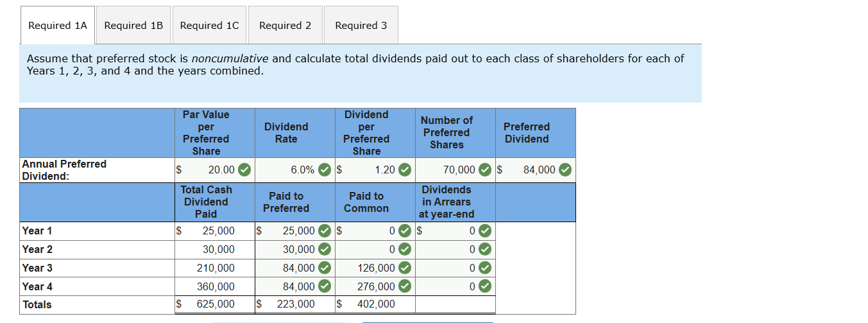Click the checkmark next to 70,000 shares
Viewport: 868px width, 323px height.
click(x=485, y=170)
